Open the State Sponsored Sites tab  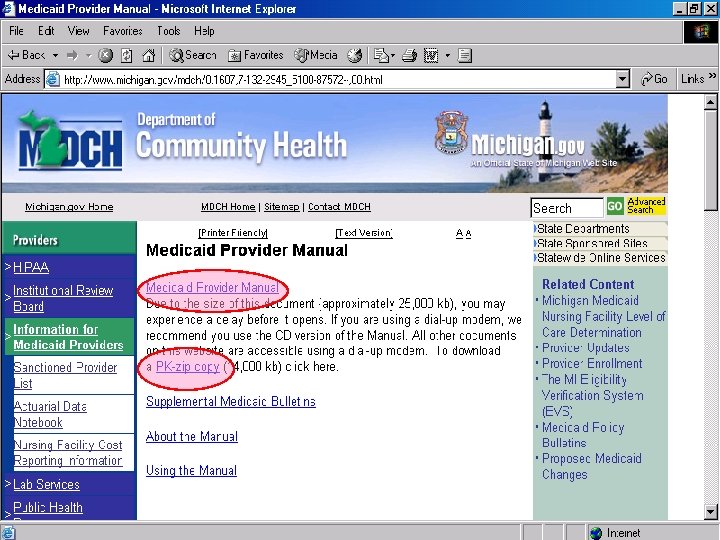(x=600, y=243)
